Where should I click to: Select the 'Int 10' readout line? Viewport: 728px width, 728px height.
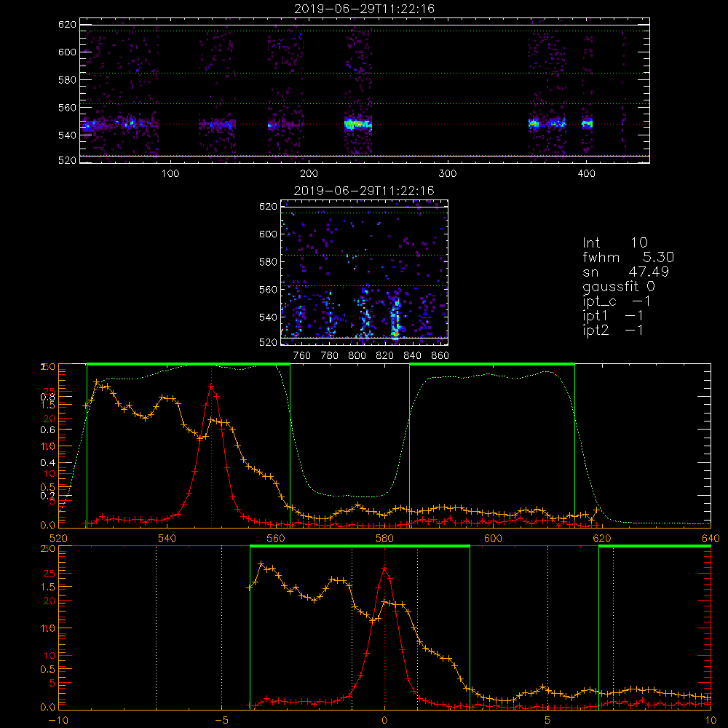[x=614, y=242]
